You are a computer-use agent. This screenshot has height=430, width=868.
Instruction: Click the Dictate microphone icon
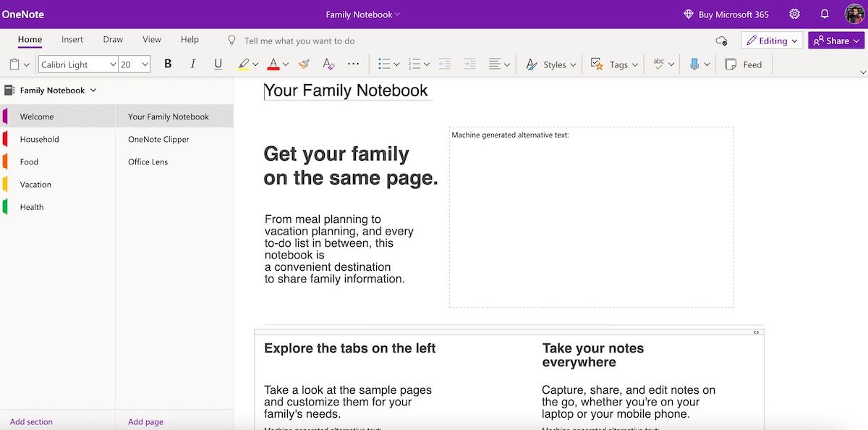click(694, 64)
